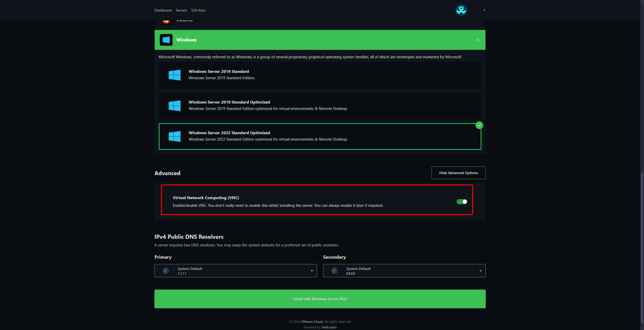The image size is (644, 330).
Task: Open the Secondary DNS resolver dropdown
Action: point(404,271)
